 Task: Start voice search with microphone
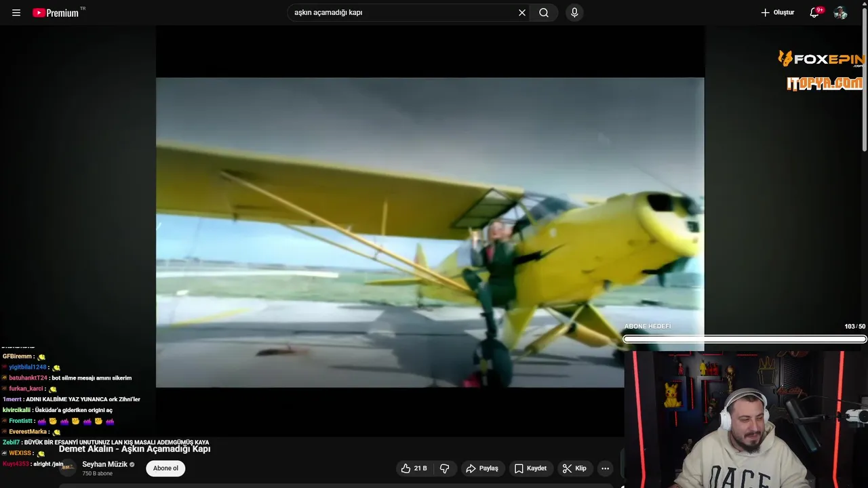[x=574, y=13]
